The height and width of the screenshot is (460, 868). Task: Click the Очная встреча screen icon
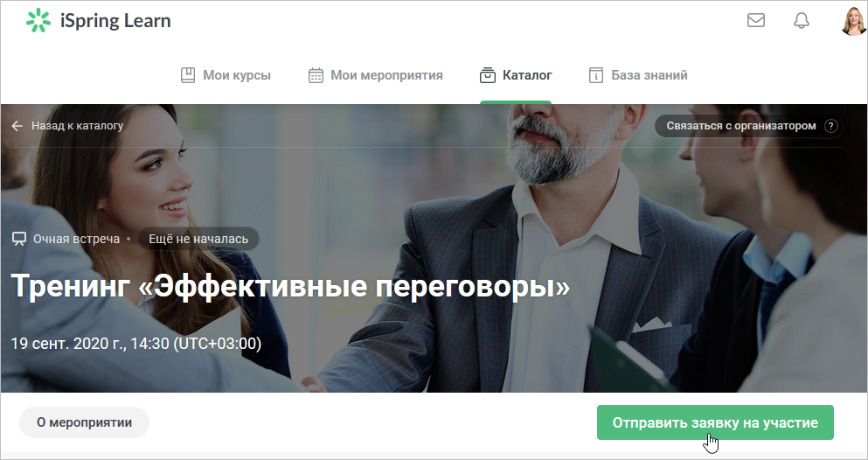19,239
